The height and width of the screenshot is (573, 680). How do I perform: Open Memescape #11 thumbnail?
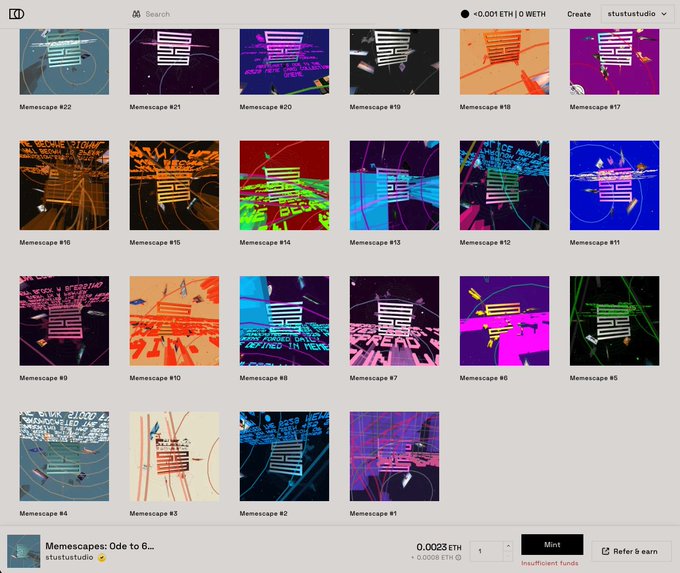click(x=615, y=185)
